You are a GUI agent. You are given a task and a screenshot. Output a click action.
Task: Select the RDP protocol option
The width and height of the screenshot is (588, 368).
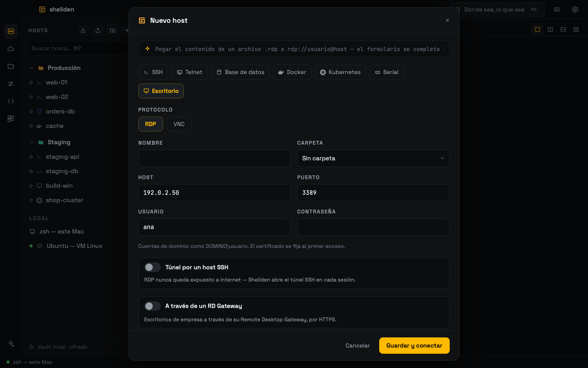pos(151,124)
